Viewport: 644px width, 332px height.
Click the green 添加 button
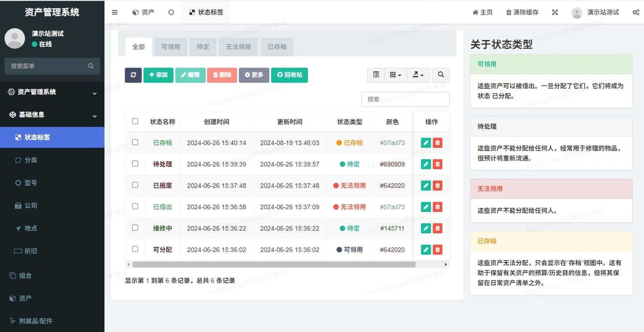158,75
